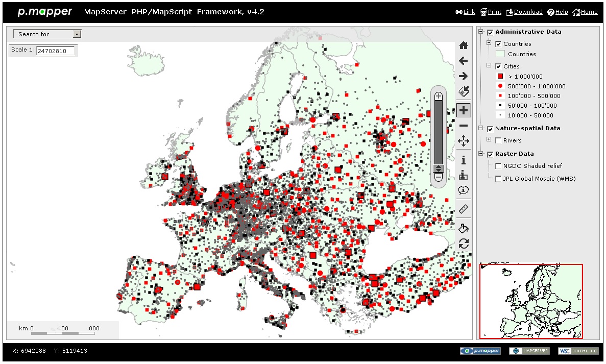Image resolution: width=606 pixels, height=364 pixels.
Task: Select the identify info tool
Action: point(464,160)
